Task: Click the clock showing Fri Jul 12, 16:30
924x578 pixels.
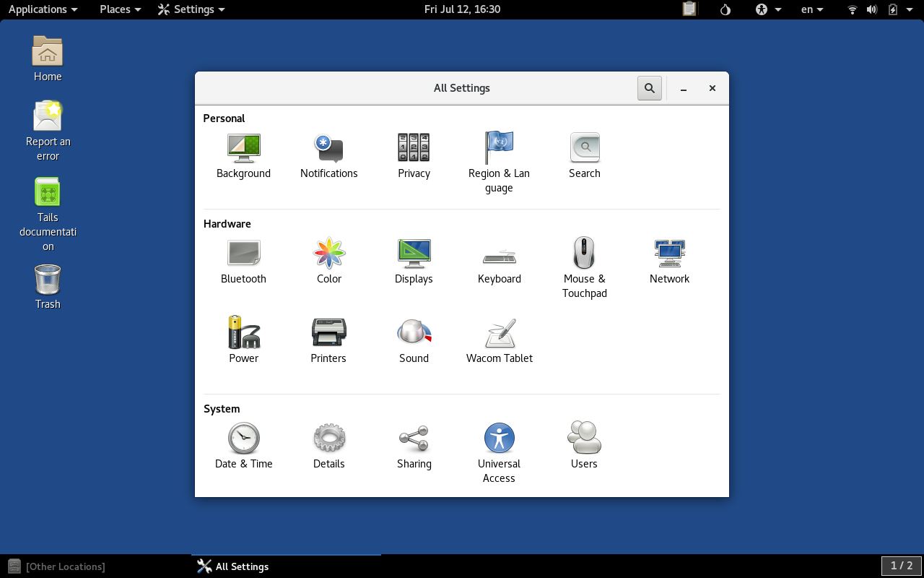Action: click(462, 9)
